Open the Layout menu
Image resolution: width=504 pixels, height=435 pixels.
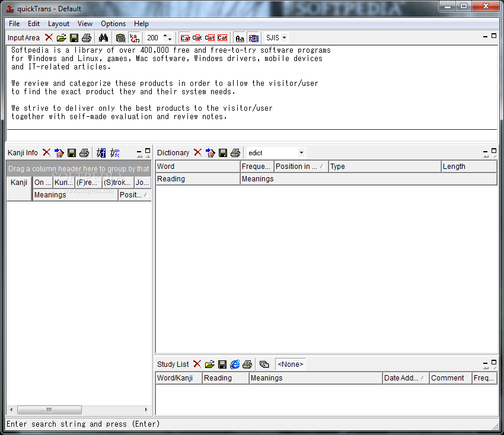(59, 24)
